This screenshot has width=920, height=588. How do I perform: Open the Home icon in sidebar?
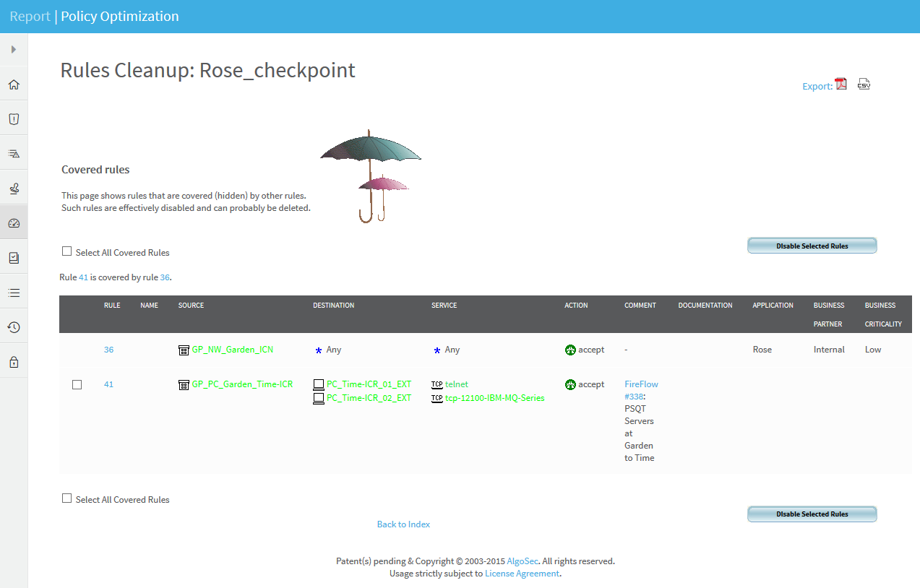click(14, 85)
